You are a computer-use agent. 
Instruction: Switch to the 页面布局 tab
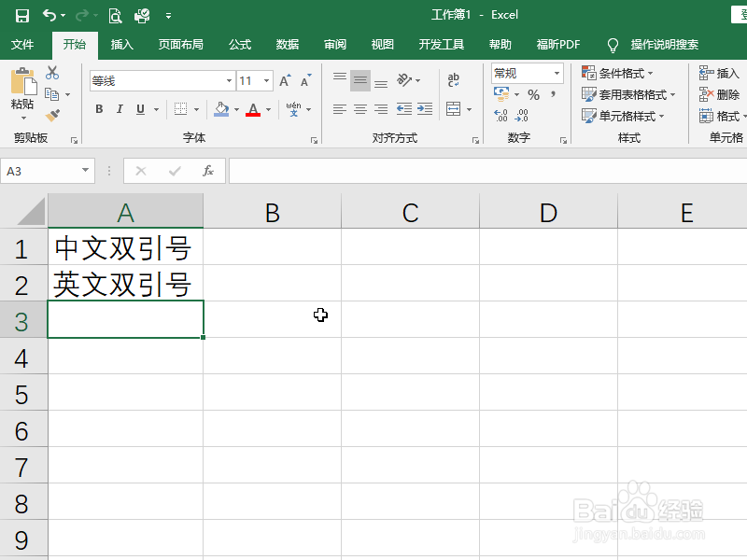click(x=180, y=44)
